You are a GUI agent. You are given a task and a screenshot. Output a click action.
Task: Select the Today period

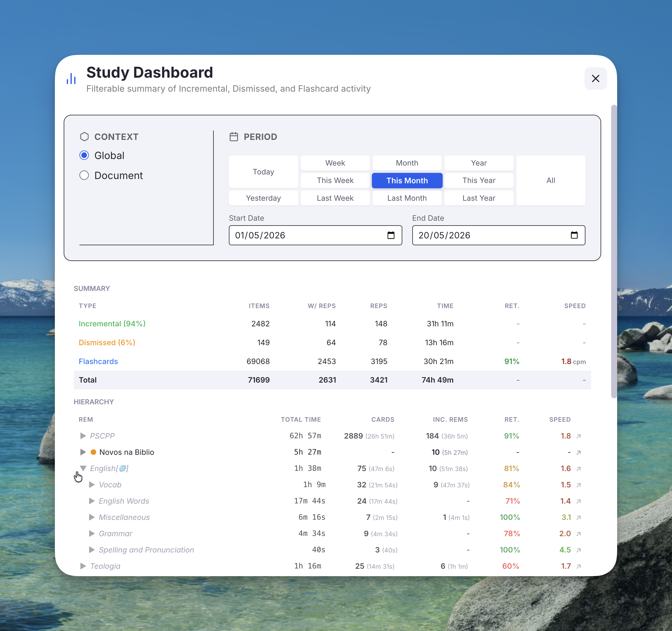tap(263, 172)
